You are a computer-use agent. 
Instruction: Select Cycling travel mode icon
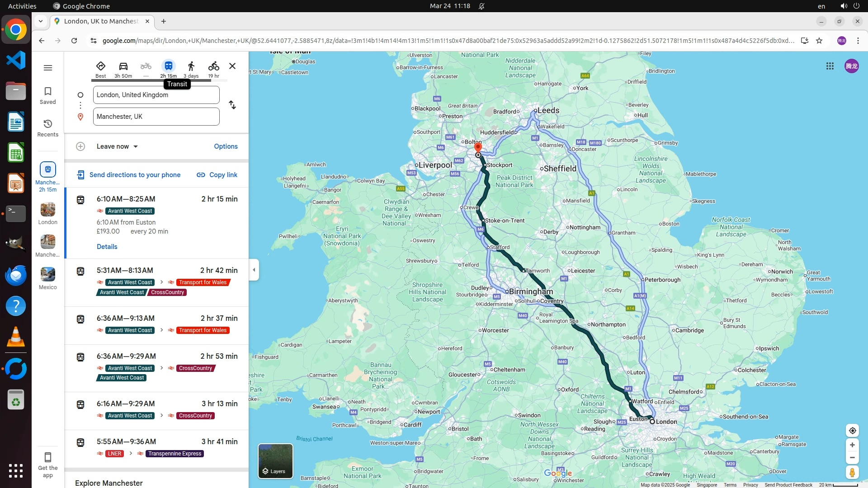point(213,66)
